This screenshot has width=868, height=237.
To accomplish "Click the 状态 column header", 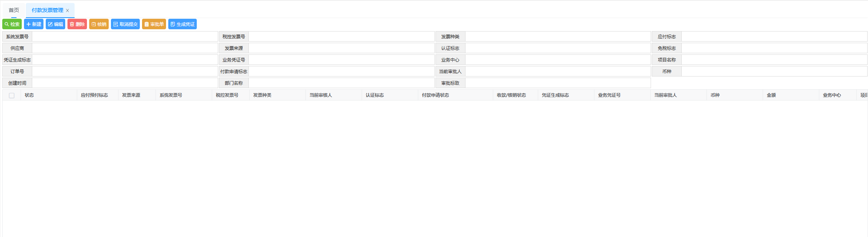I will point(29,95).
